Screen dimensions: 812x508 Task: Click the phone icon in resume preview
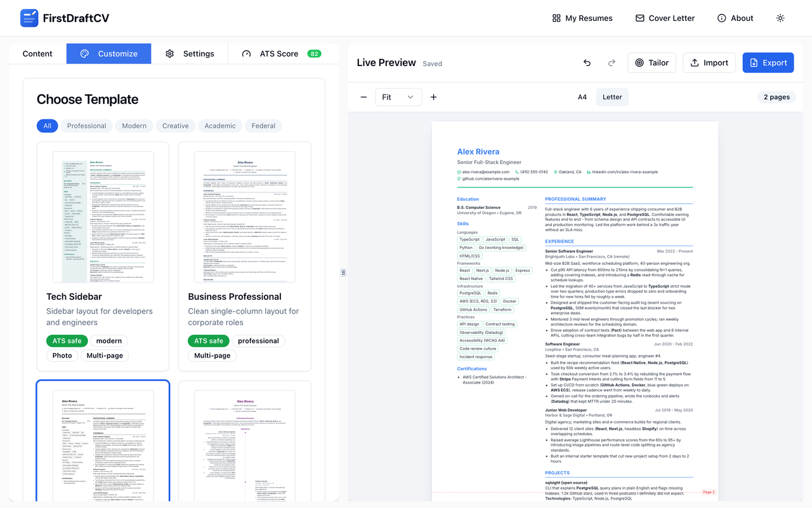point(517,172)
